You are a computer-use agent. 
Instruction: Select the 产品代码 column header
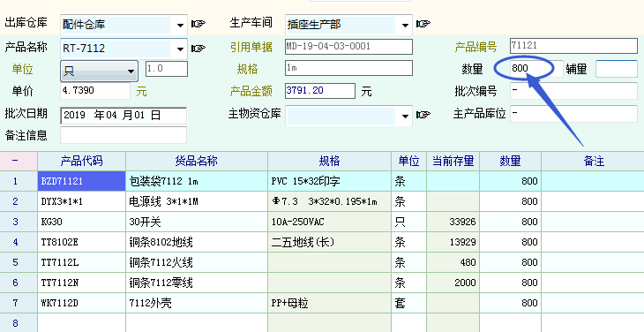click(81, 161)
